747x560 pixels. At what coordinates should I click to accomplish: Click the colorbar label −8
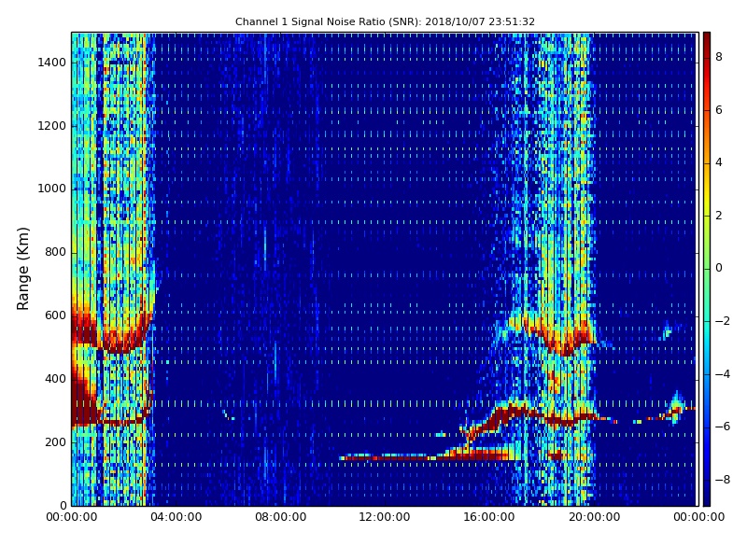(723, 480)
